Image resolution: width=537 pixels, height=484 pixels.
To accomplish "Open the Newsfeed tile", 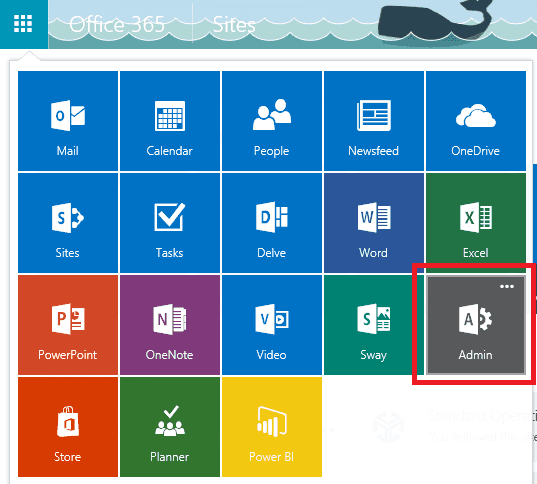I will (x=374, y=121).
